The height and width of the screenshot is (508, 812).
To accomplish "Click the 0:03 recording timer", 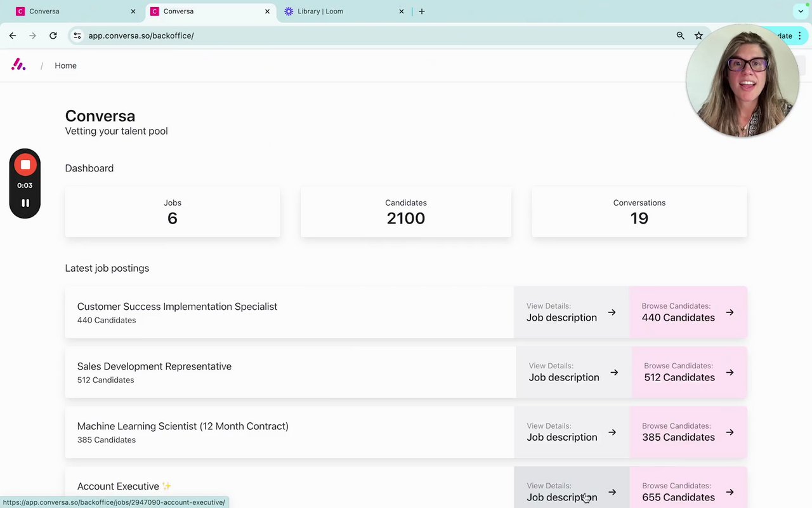I will pos(25,185).
